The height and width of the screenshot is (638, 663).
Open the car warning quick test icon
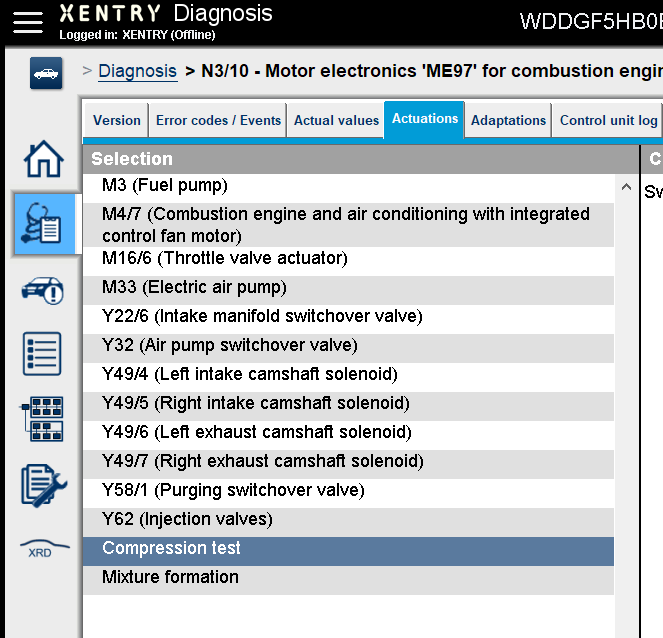coord(43,290)
